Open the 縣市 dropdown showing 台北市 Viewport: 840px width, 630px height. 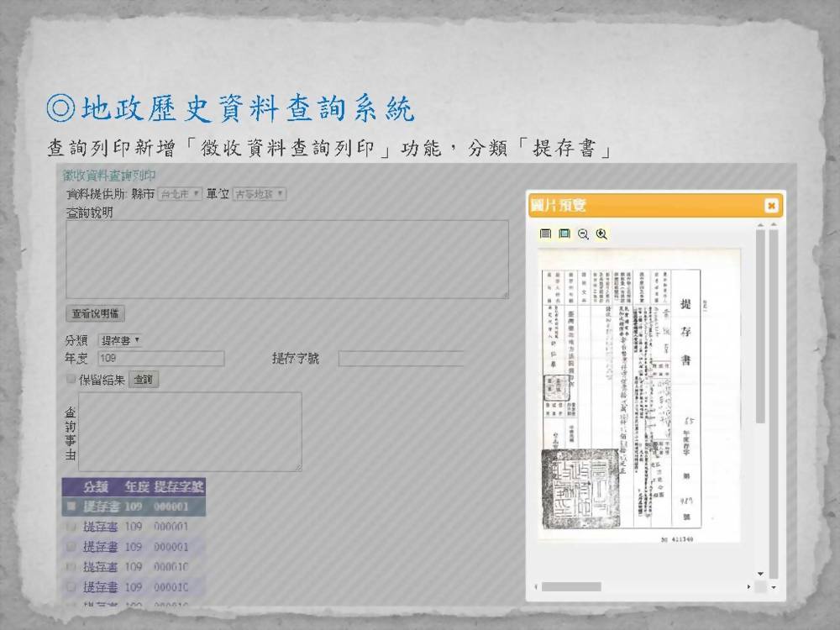coord(180,194)
